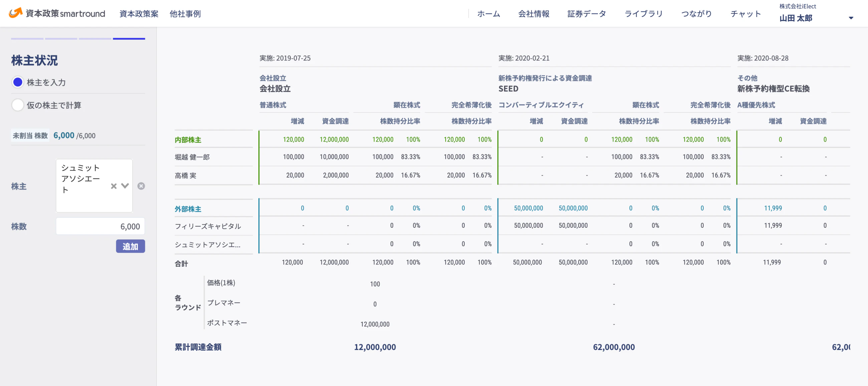The width and height of the screenshot is (868, 386).
Task: Open the ライブラリ navigation item
Action: point(644,14)
